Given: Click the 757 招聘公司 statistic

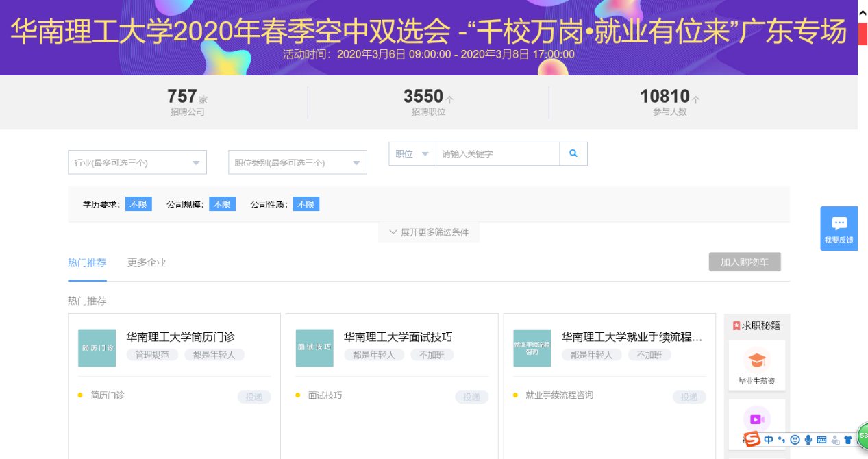Looking at the screenshot, I should (187, 101).
